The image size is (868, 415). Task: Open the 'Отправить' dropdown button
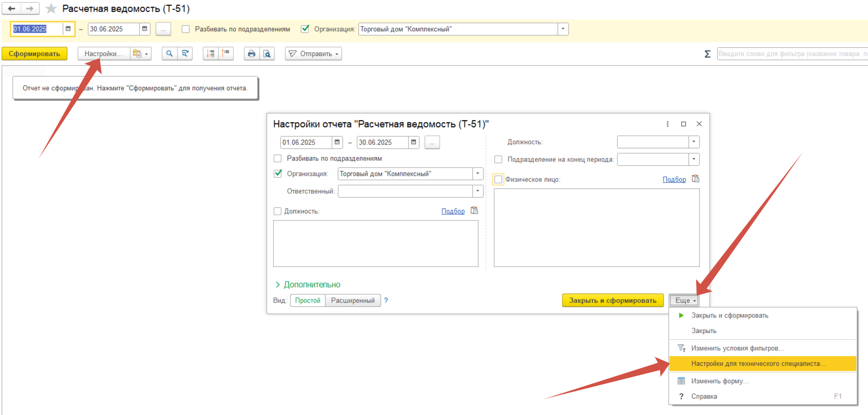pos(314,54)
